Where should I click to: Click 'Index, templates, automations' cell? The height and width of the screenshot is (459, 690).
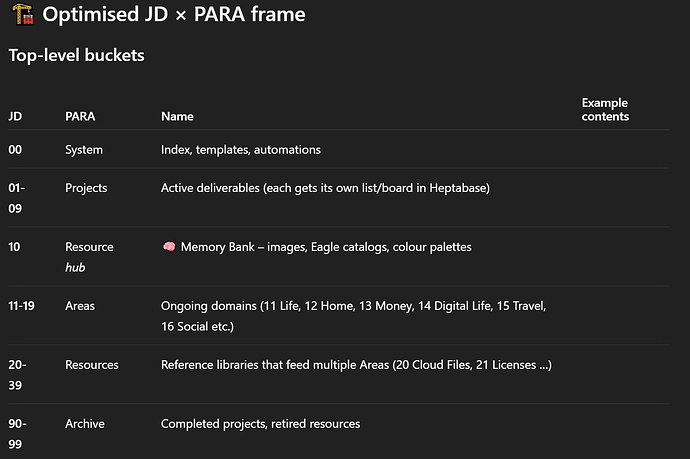coord(241,150)
